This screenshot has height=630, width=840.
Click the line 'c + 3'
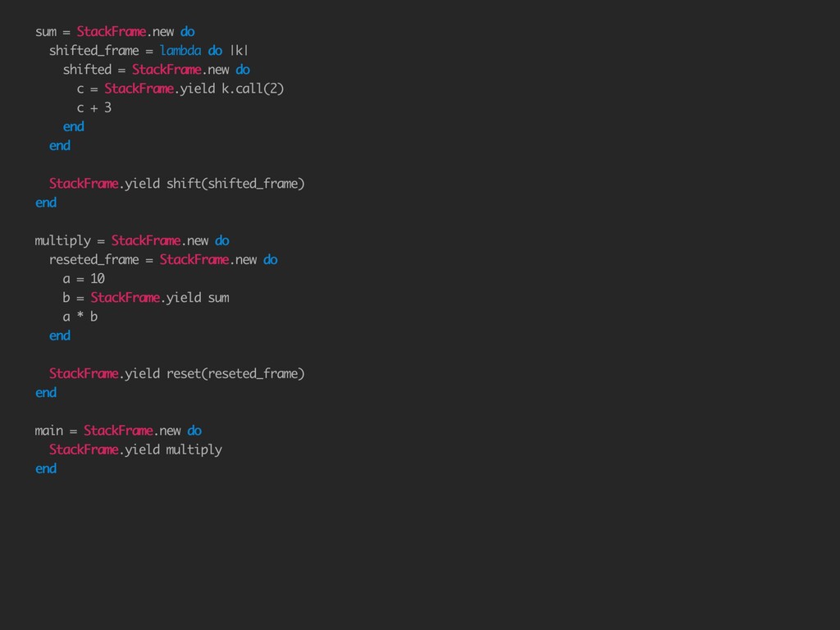click(x=94, y=107)
